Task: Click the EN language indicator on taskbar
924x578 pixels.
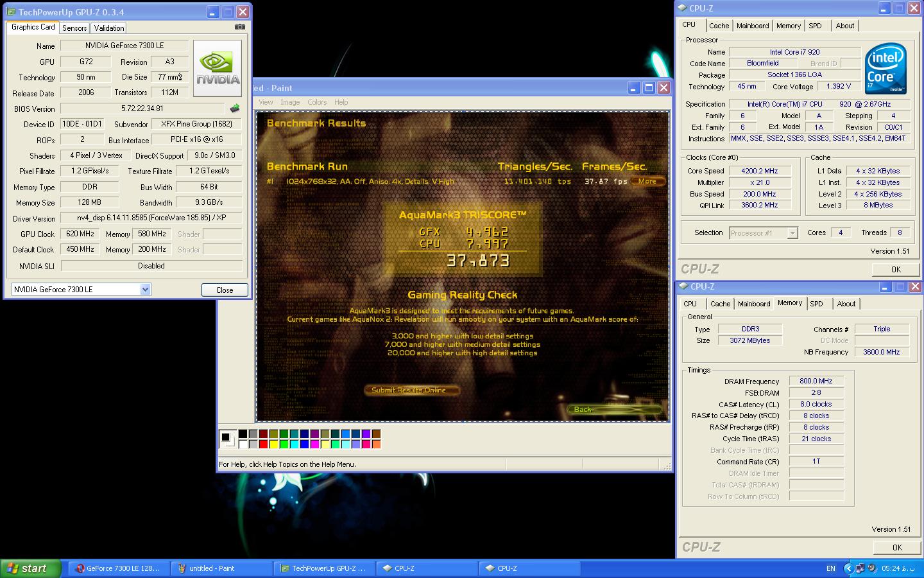Action: pyautogui.click(x=831, y=568)
